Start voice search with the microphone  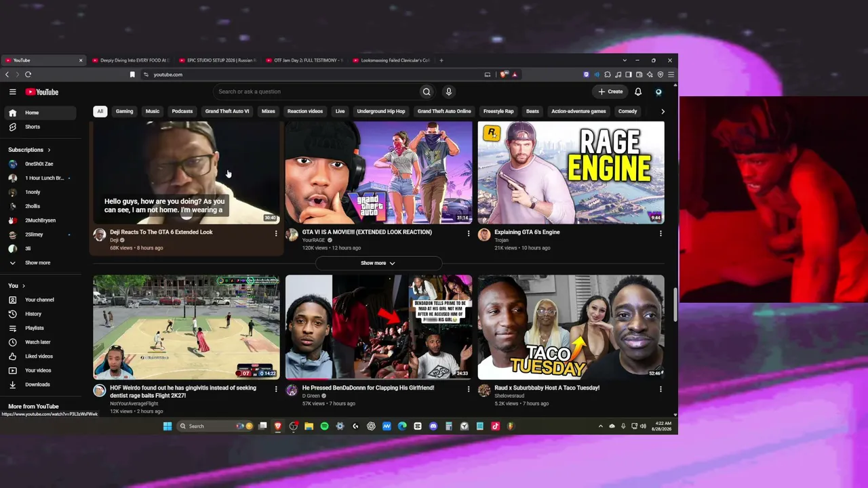coord(448,91)
